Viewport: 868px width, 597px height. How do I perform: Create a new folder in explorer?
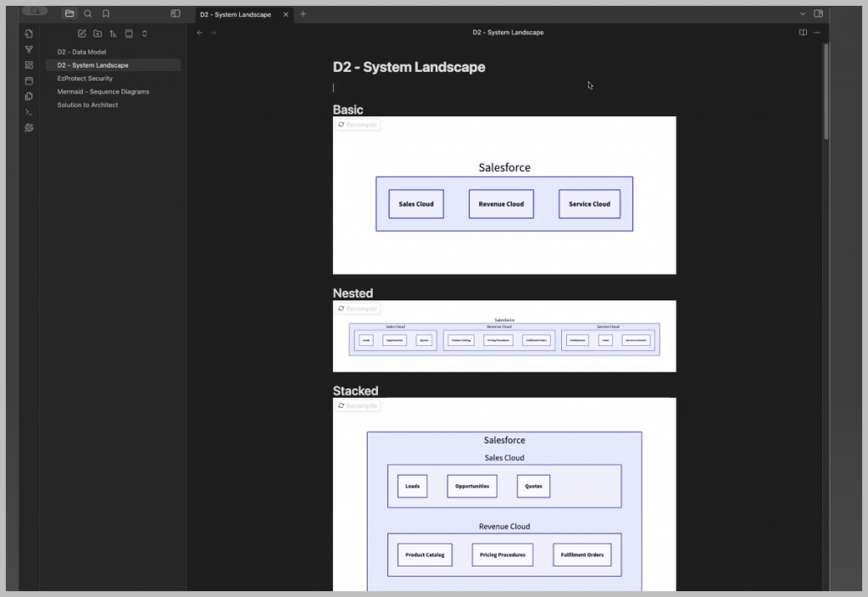click(97, 34)
